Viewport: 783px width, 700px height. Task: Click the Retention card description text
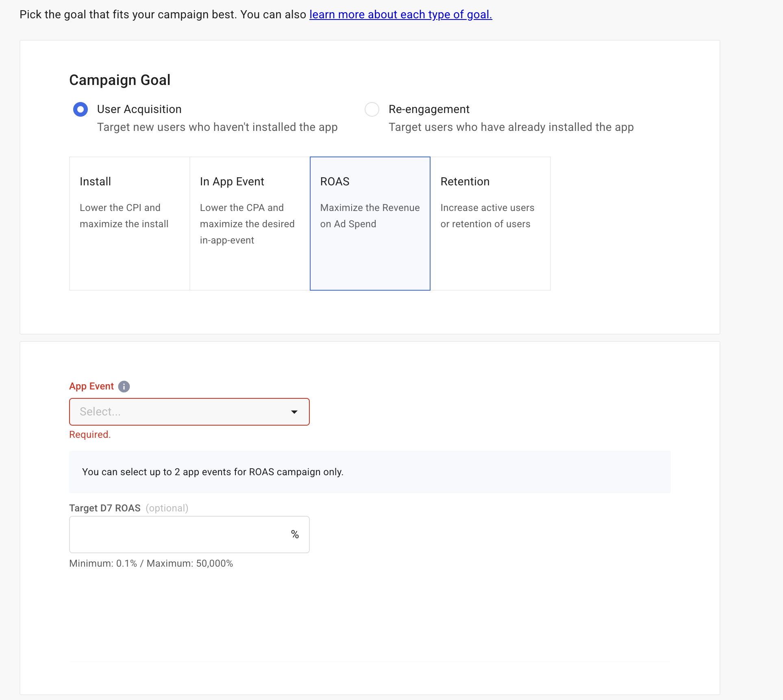pyautogui.click(x=487, y=216)
